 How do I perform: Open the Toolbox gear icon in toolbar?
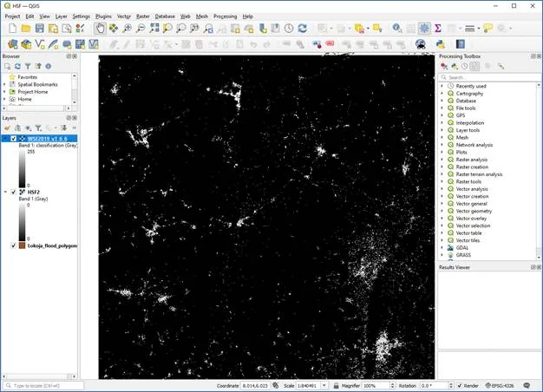click(424, 28)
